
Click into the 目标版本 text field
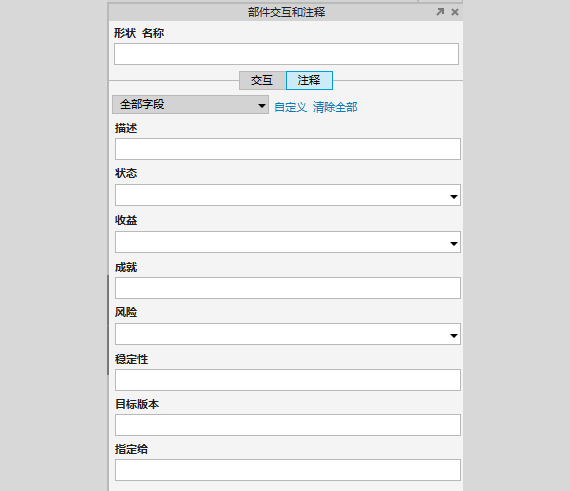pyautogui.click(x=288, y=425)
